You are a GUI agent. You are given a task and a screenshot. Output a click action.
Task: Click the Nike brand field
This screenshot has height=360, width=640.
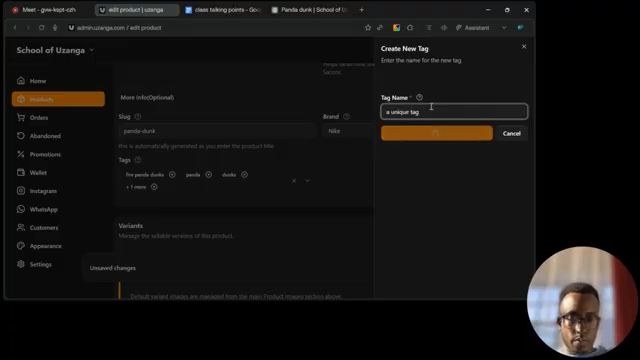(348, 131)
